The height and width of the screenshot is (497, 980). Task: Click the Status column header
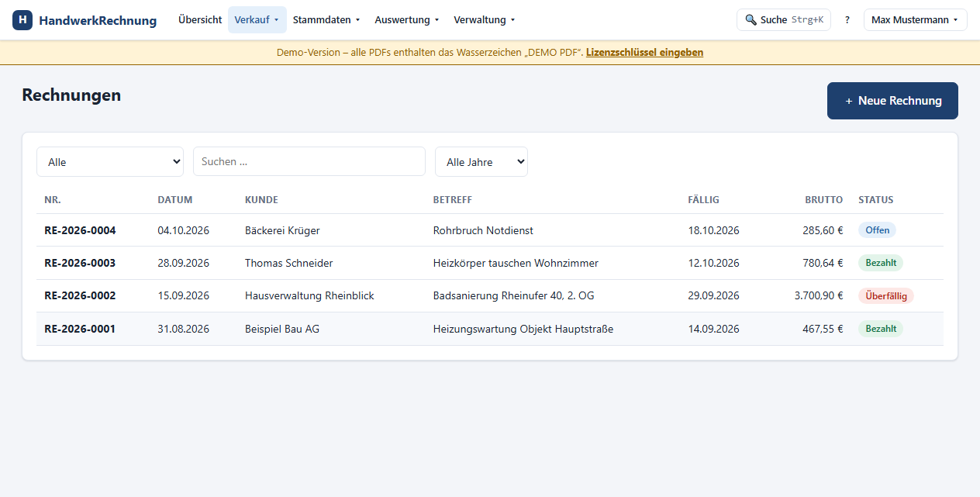pos(876,200)
